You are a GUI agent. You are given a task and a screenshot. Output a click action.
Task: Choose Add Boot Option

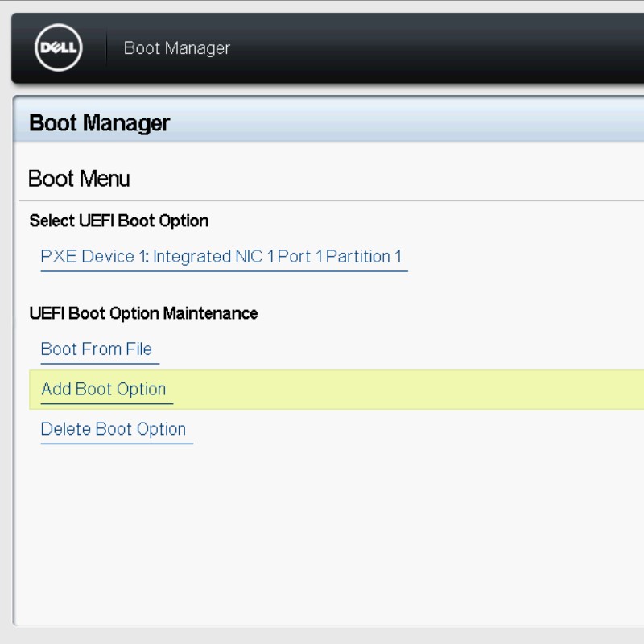(103, 390)
